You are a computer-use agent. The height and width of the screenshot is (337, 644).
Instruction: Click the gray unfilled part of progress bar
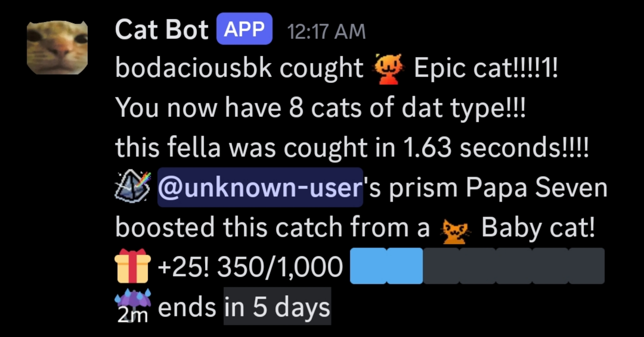point(513,266)
